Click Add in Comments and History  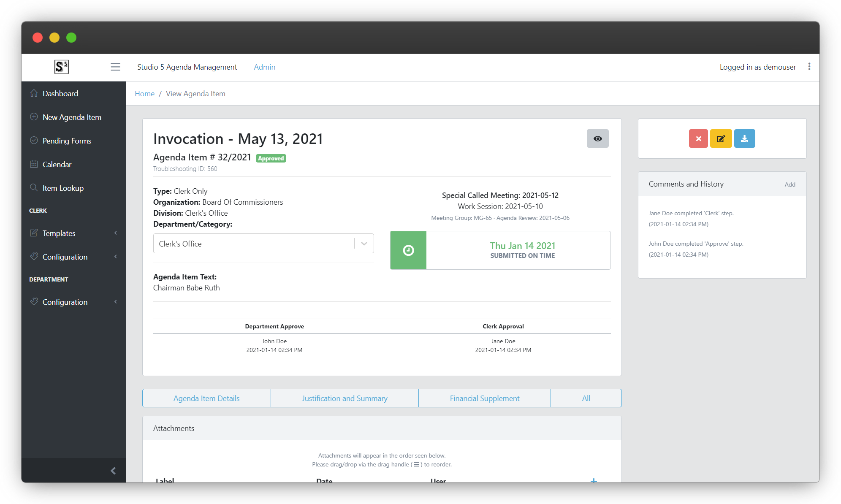[x=789, y=184]
